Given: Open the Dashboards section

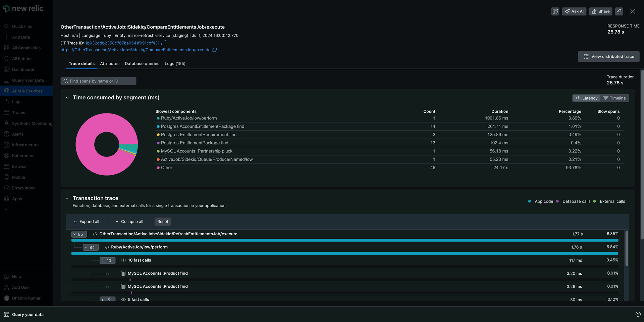Looking at the screenshot, I should tap(23, 69).
